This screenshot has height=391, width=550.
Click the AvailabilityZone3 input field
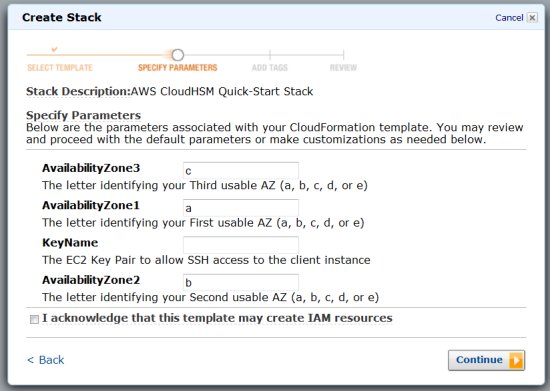[x=241, y=171]
